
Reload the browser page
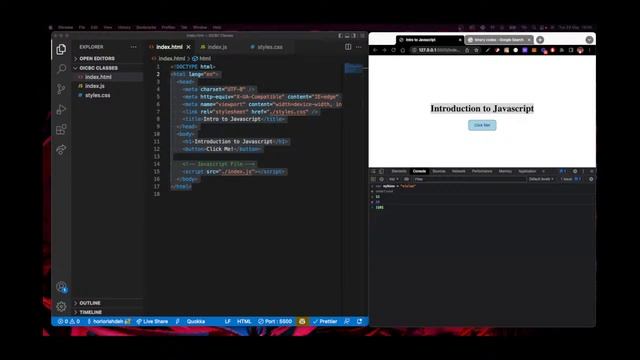tap(393, 50)
